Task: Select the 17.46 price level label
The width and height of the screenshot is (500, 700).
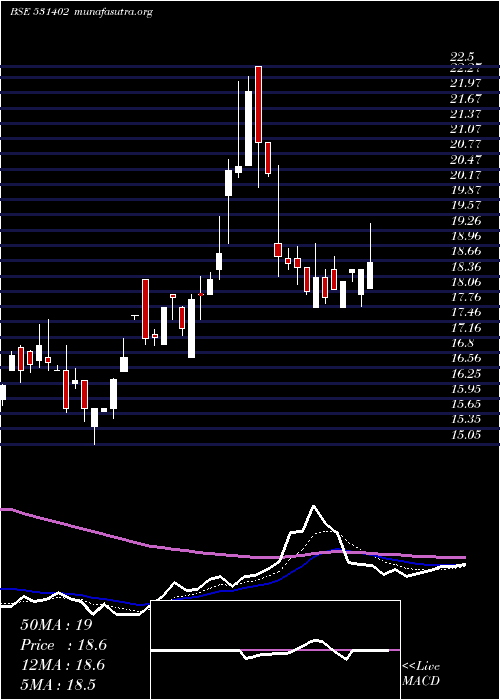Action: coord(466,312)
